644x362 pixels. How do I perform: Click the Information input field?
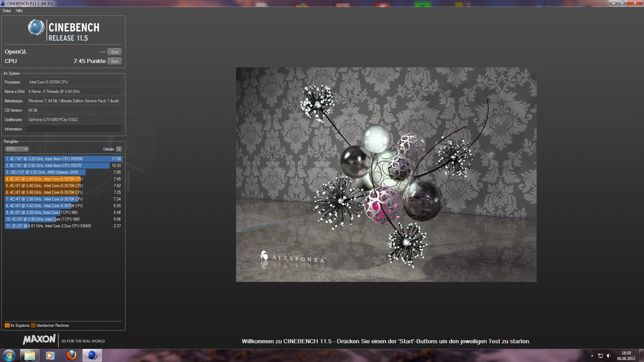click(x=74, y=129)
